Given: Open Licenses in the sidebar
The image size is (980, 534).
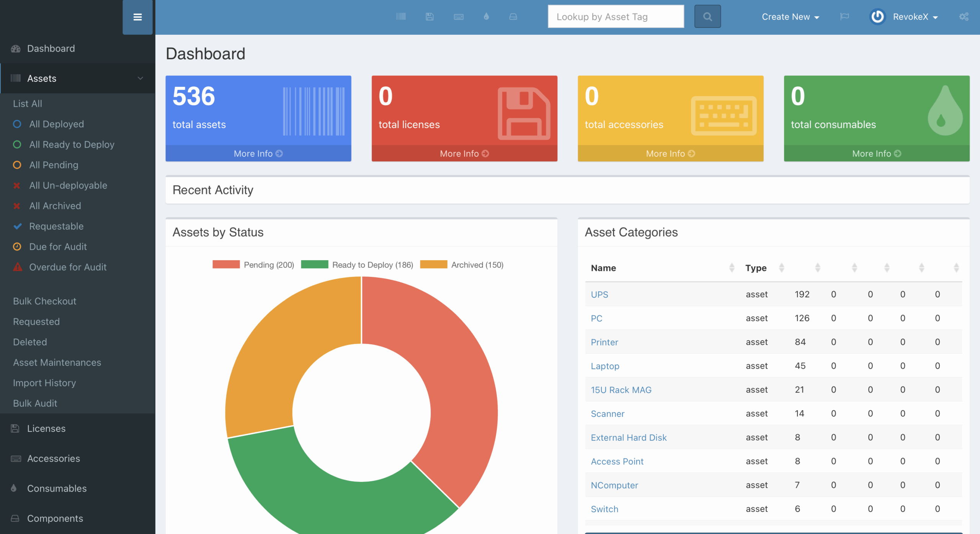Looking at the screenshot, I should (46, 428).
